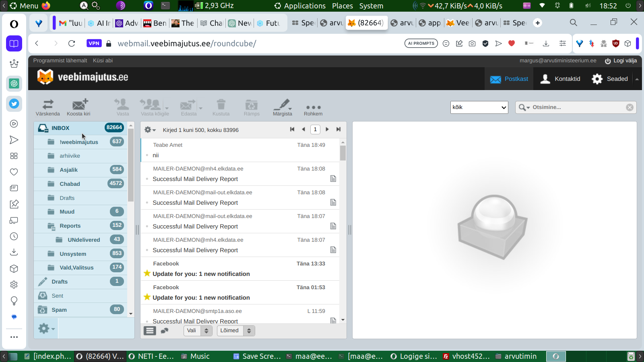Open a new browser tab with the plus button

538,23
